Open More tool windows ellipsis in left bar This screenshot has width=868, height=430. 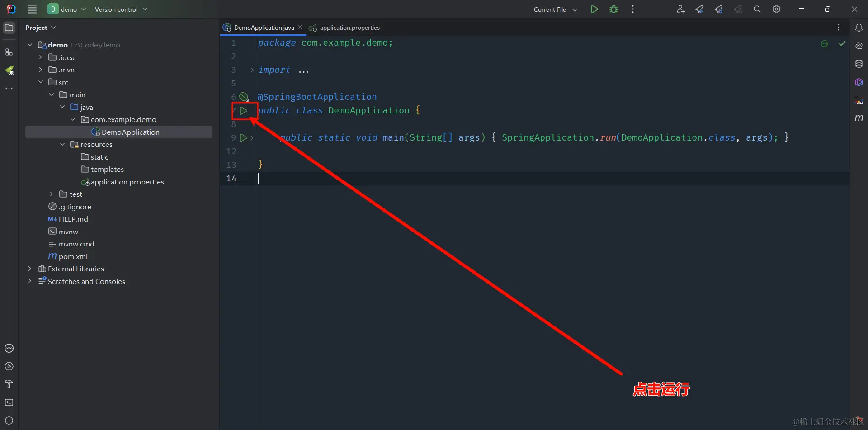click(x=9, y=88)
